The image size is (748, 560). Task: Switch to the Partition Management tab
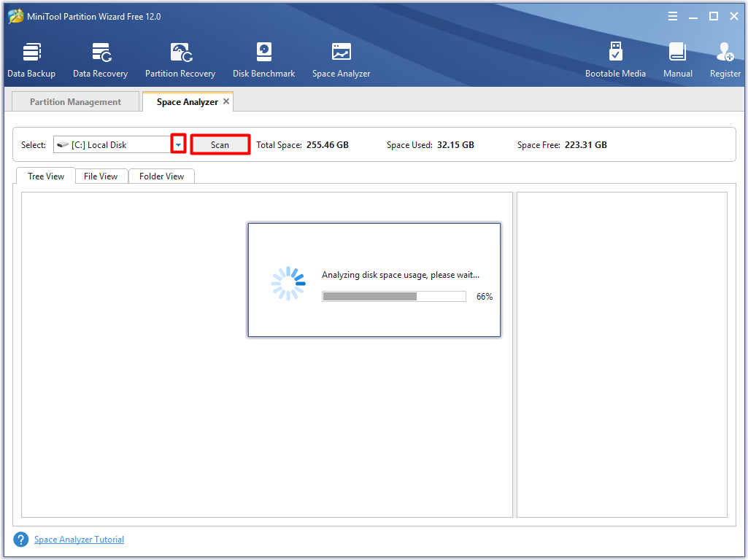[x=75, y=101]
